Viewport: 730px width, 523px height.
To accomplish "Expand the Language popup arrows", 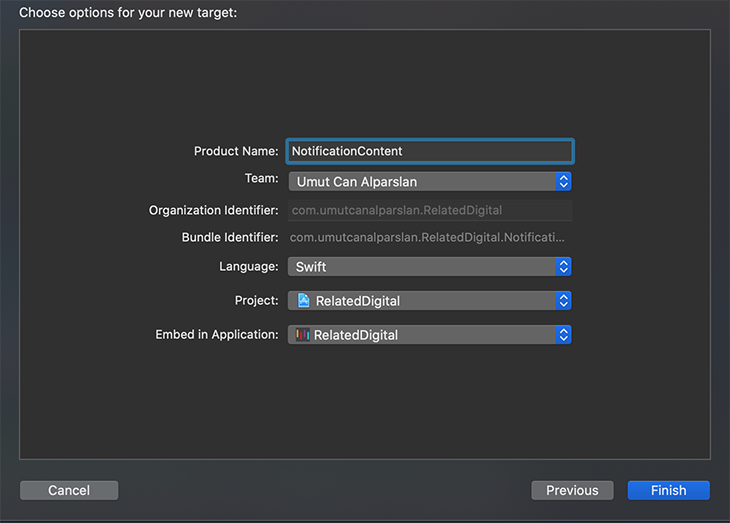I will pos(563,266).
